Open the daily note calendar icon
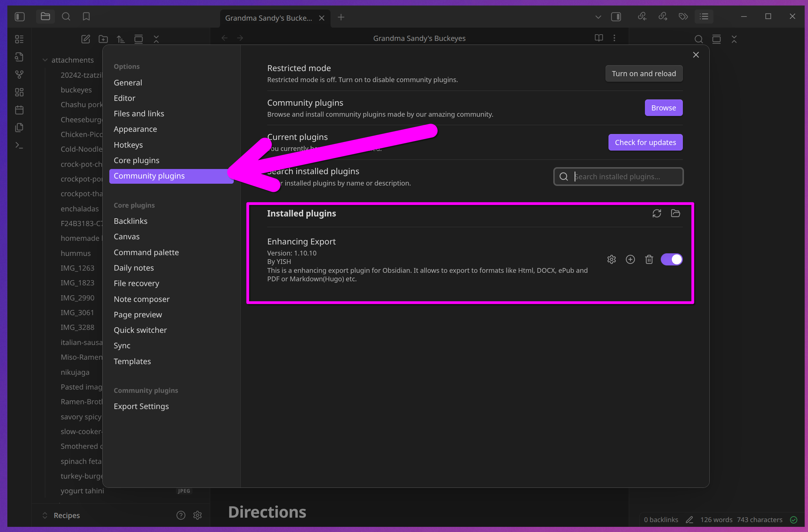 pos(19,110)
